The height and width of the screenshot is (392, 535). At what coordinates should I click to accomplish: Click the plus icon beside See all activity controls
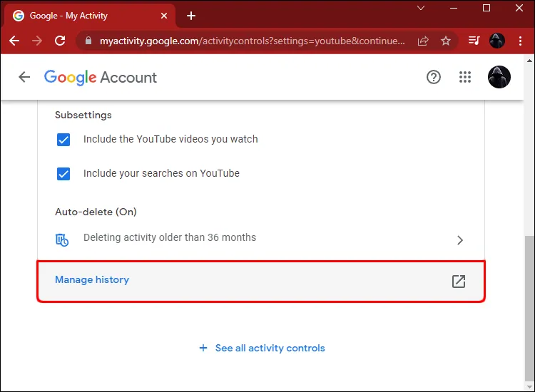coord(203,348)
